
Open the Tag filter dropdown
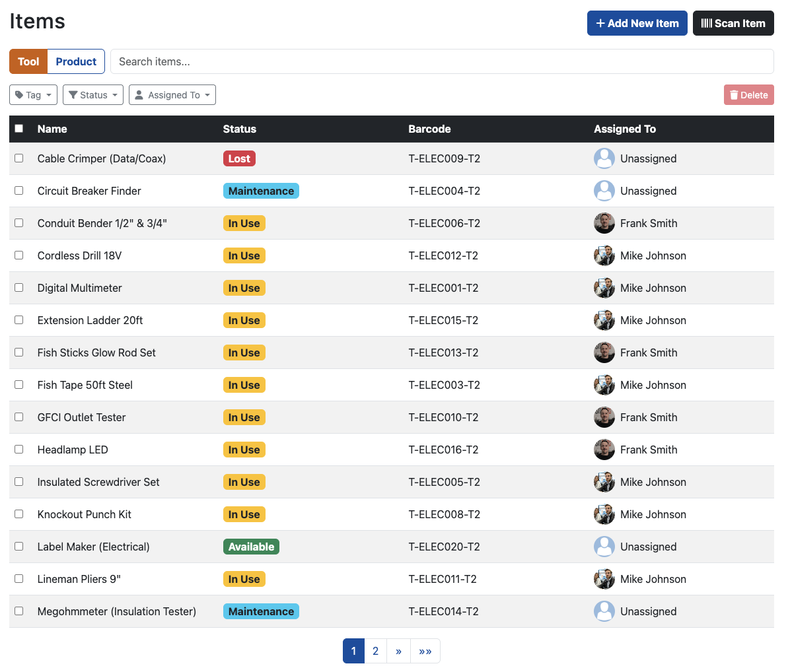coord(33,94)
